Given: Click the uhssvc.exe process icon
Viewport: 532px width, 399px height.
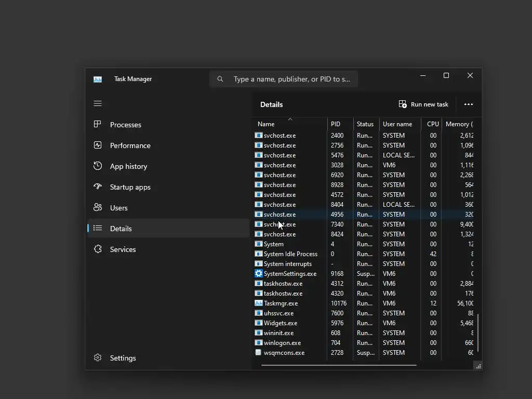Looking at the screenshot, I should coord(259,313).
